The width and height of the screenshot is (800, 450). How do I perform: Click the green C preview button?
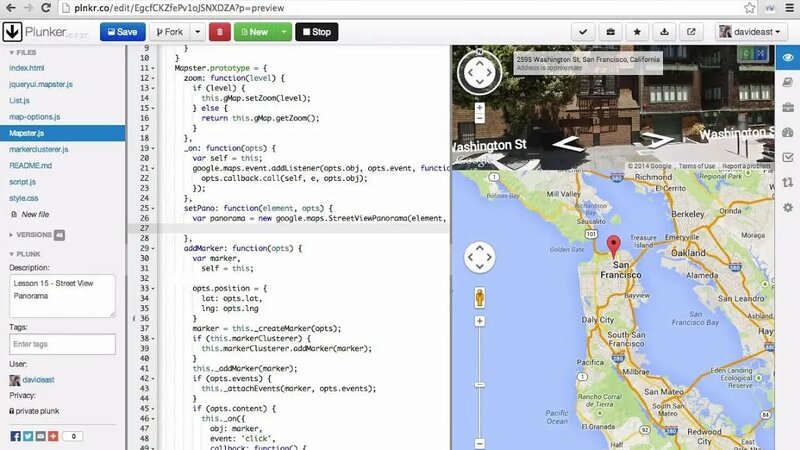pyautogui.click(x=746, y=54)
